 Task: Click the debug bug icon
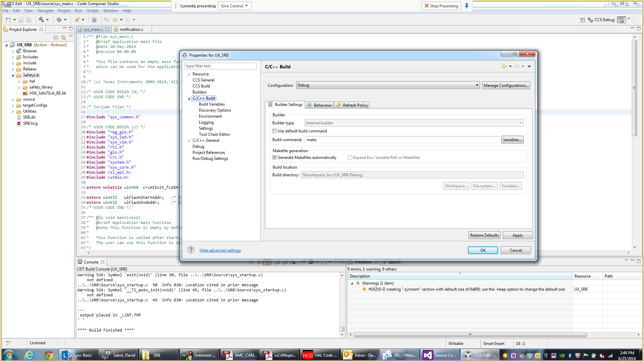[x=59, y=20]
